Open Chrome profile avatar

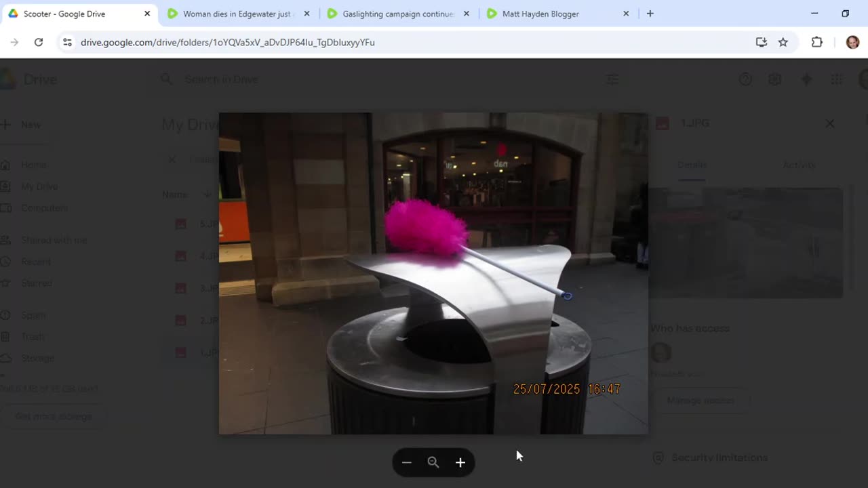(x=852, y=42)
